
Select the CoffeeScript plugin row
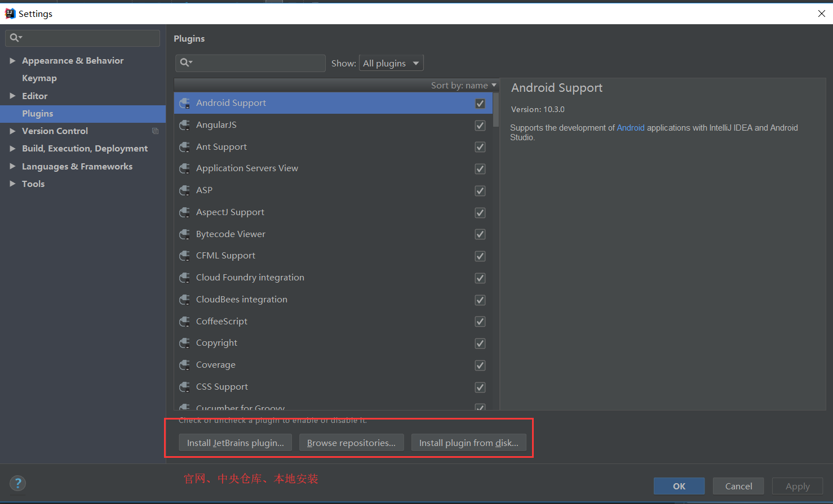(x=334, y=322)
